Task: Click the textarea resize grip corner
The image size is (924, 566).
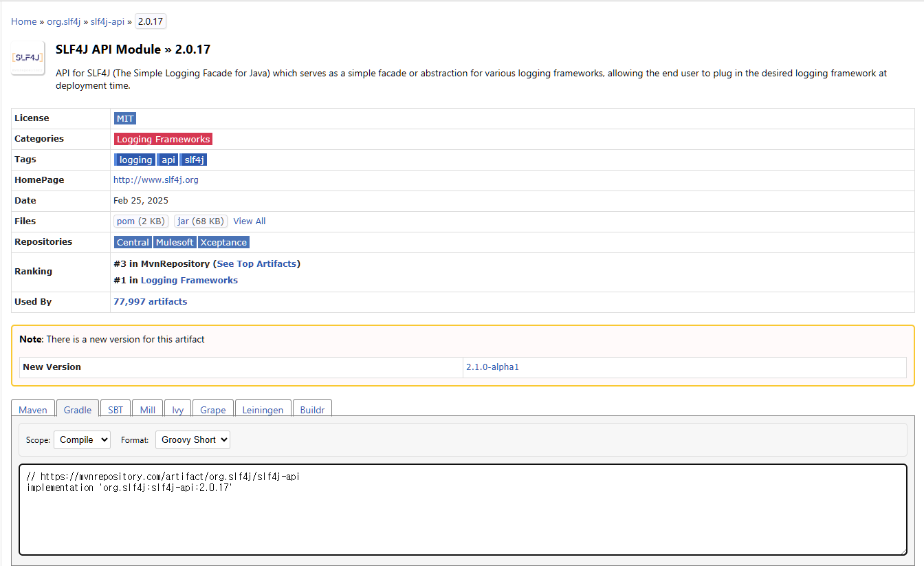Action: 903,551
